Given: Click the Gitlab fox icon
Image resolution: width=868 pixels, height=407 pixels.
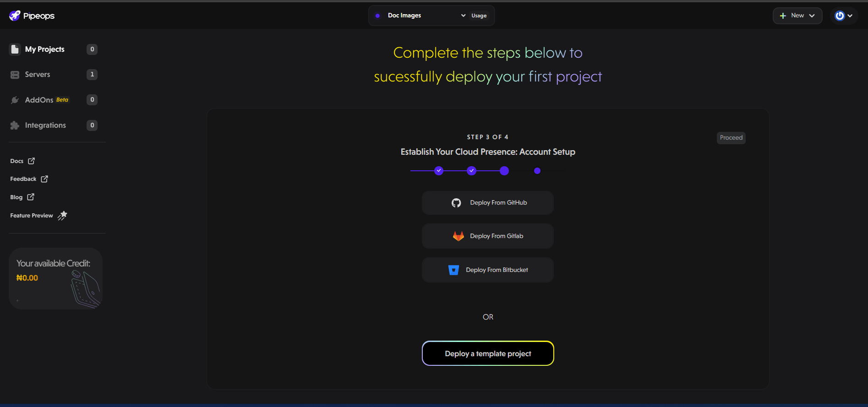Looking at the screenshot, I should (459, 236).
